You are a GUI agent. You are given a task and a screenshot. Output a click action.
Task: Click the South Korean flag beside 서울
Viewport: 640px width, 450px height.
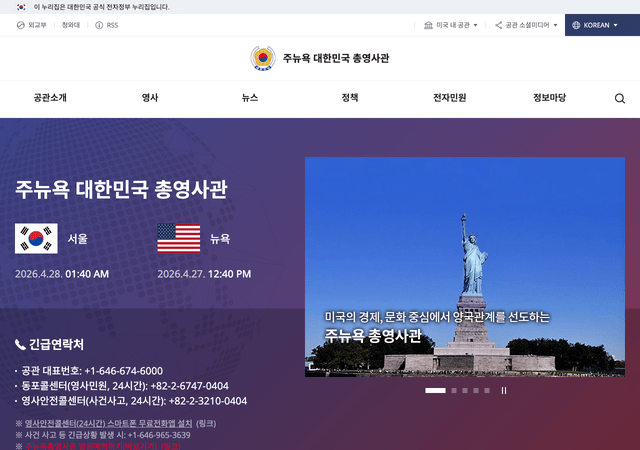36,238
